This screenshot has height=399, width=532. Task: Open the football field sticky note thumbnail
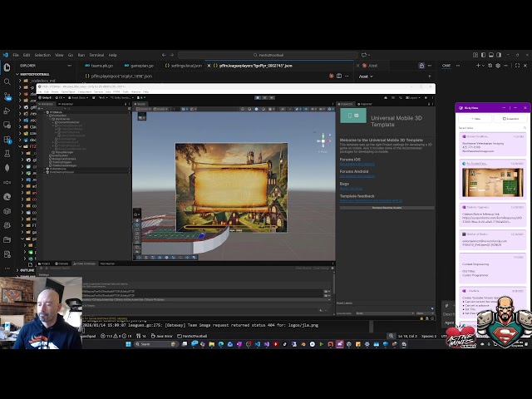click(x=493, y=181)
